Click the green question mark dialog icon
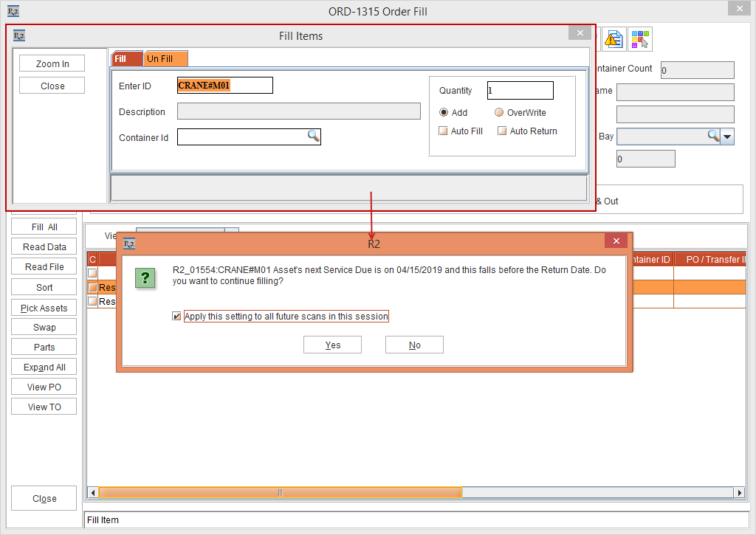Image resolution: width=756 pixels, height=535 pixels. tap(145, 277)
